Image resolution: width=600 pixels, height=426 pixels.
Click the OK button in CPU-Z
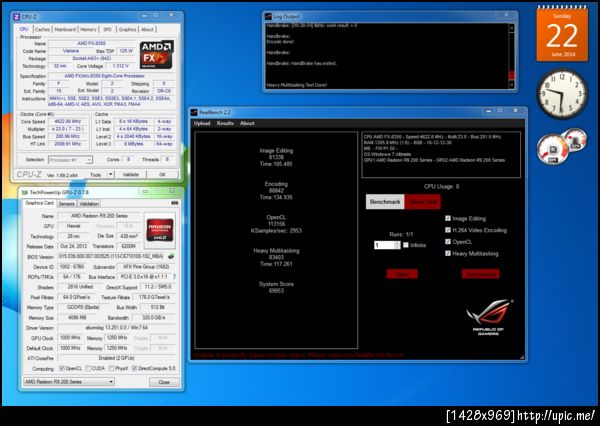[162, 175]
